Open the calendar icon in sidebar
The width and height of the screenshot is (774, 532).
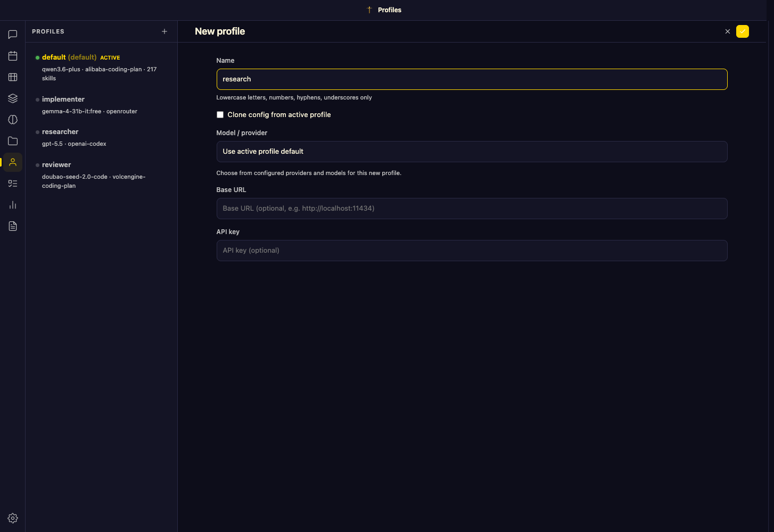13,56
